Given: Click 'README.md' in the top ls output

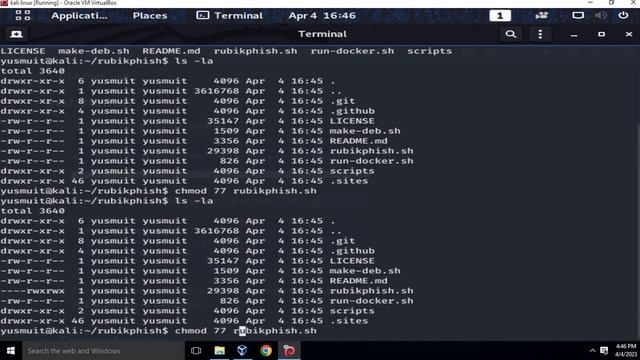Looking at the screenshot, I should (171, 51).
